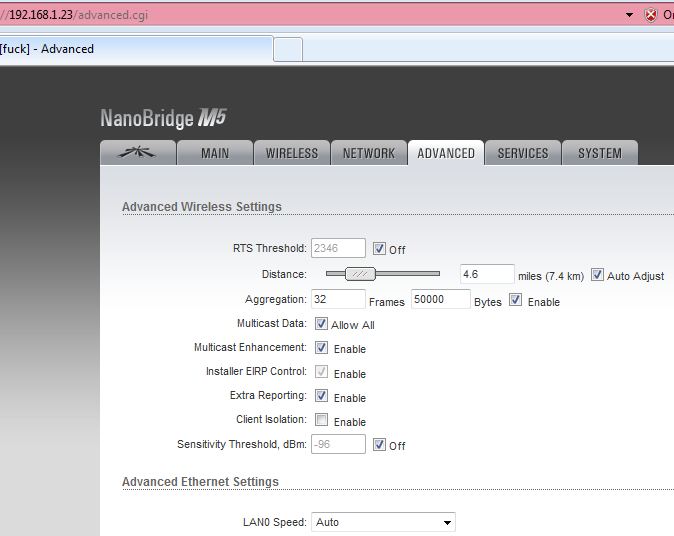The width and height of the screenshot is (674, 536).
Task: Select the ADVANCED tab
Action: click(x=446, y=153)
